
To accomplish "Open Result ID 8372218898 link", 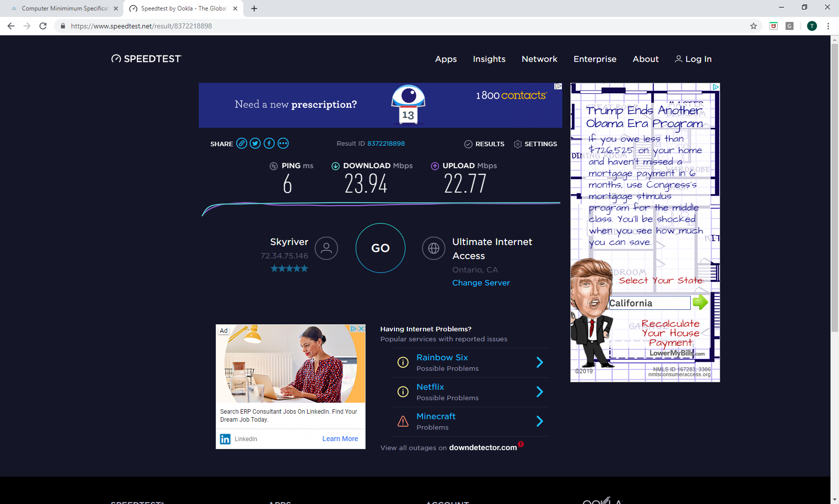I will (x=386, y=144).
